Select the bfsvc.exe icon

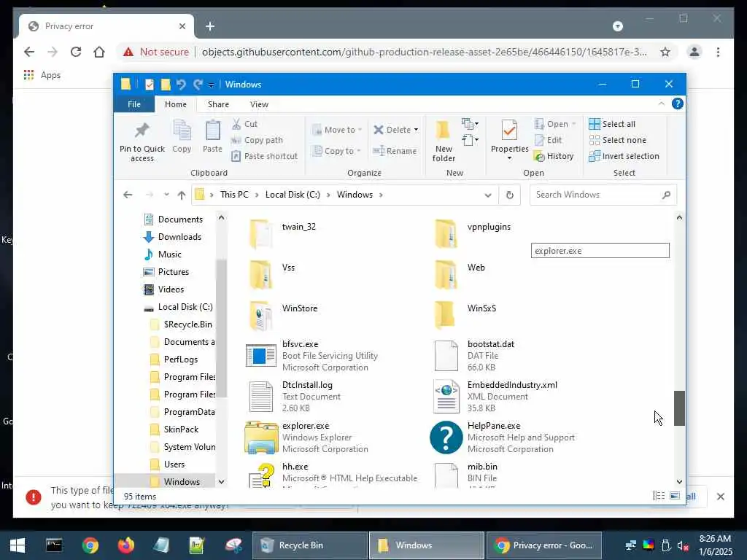click(x=260, y=355)
